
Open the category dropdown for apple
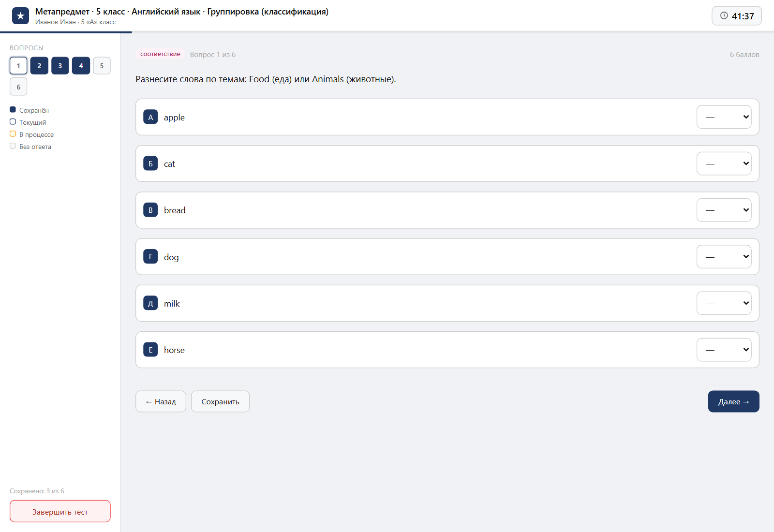pyautogui.click(x=724, y=117)
